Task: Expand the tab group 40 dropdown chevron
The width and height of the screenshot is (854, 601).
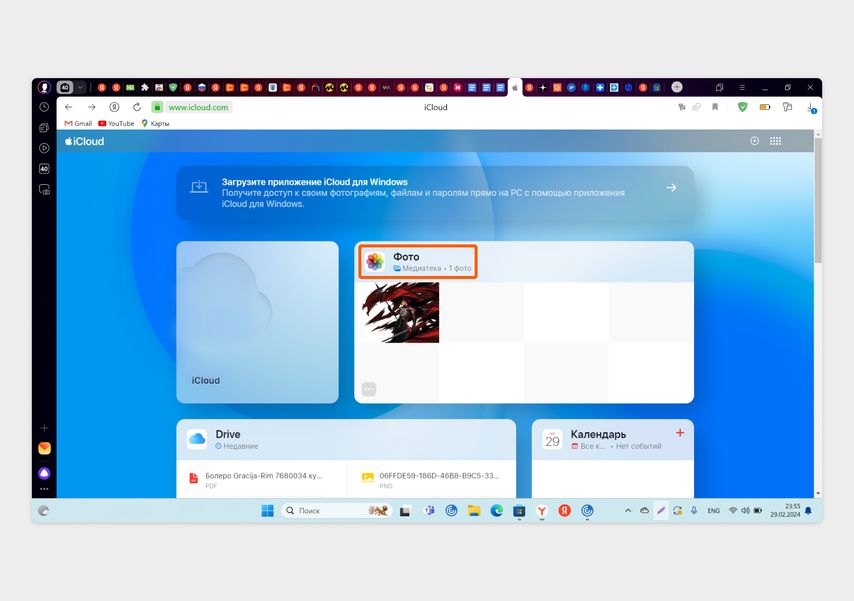Action: point(80,87)
